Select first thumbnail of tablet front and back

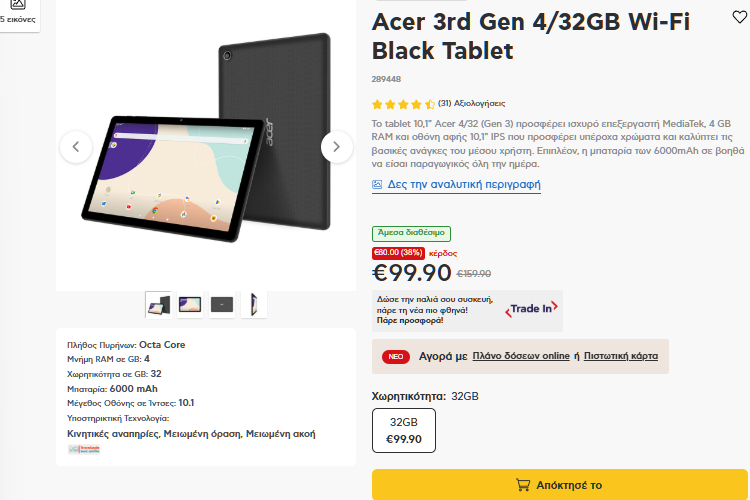[x=158, y=304]
